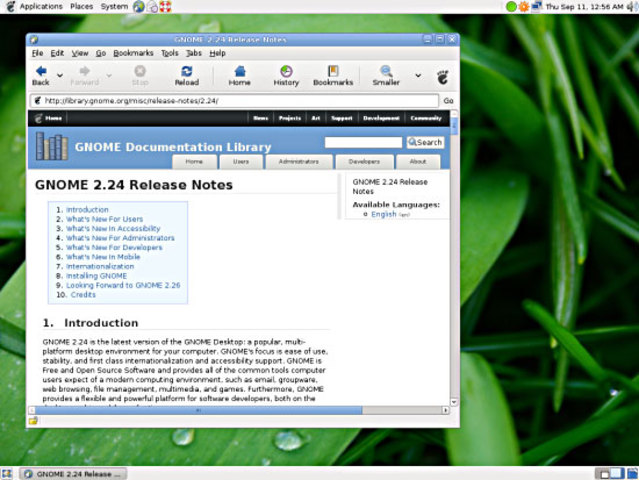Expand the toolbar overflow chevron
The image size is (639, 480).
[x=418, y=75]
